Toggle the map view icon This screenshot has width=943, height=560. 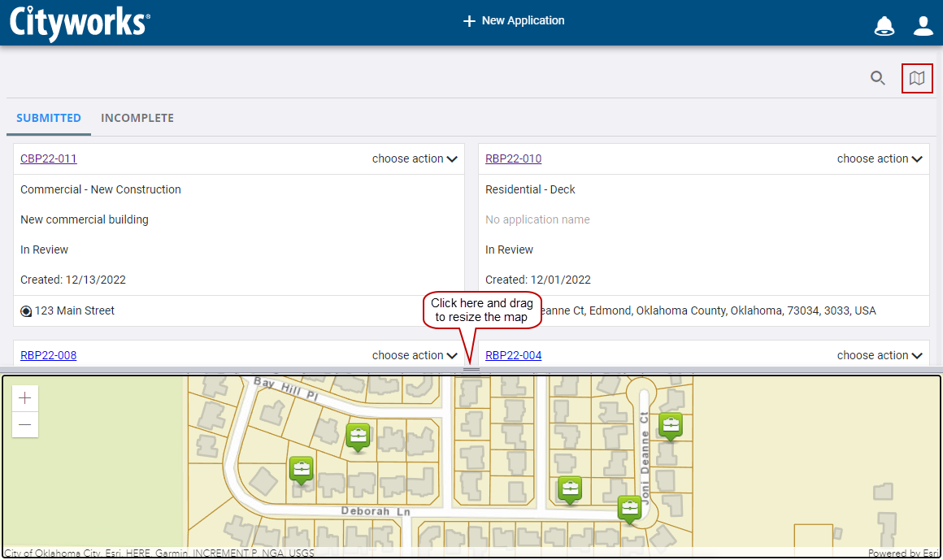pyautogui.click(x=917, y=78)
